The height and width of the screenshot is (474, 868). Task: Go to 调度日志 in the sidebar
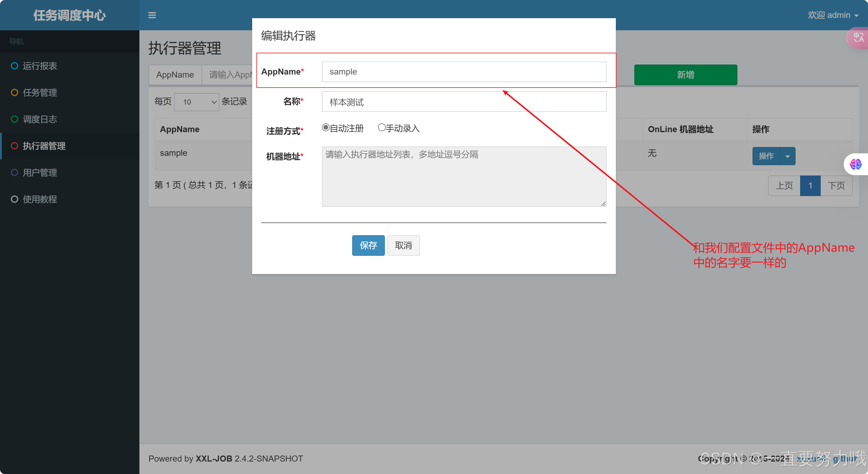tap(40, 119)
